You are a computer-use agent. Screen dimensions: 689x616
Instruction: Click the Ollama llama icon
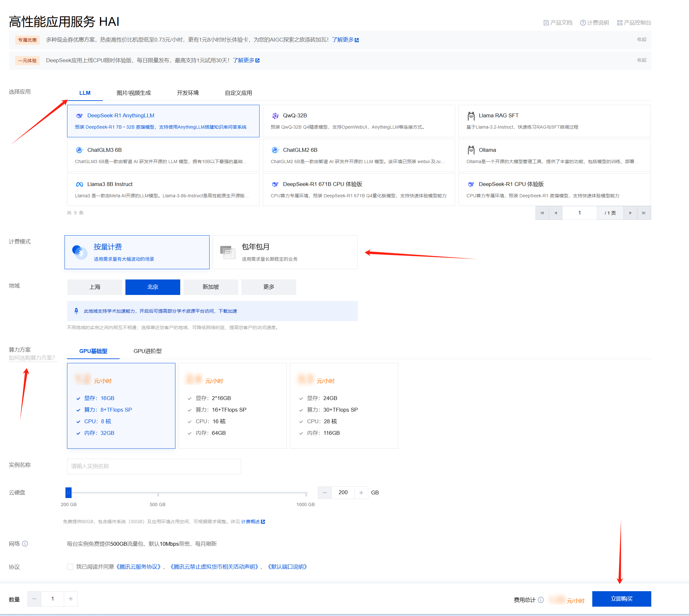coord(471,150)
